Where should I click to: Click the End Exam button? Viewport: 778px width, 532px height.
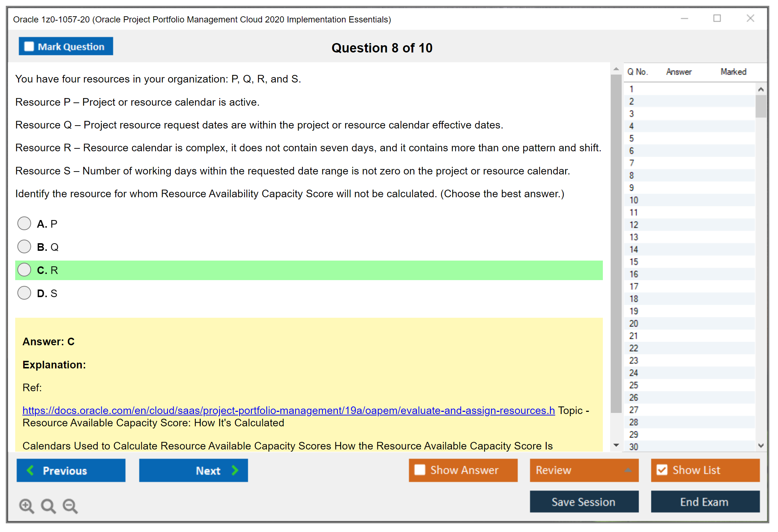(x=705, y=502)
